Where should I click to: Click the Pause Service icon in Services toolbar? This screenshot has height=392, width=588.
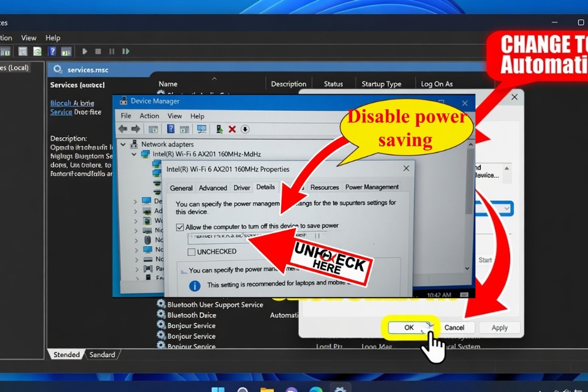click(111, 51)
